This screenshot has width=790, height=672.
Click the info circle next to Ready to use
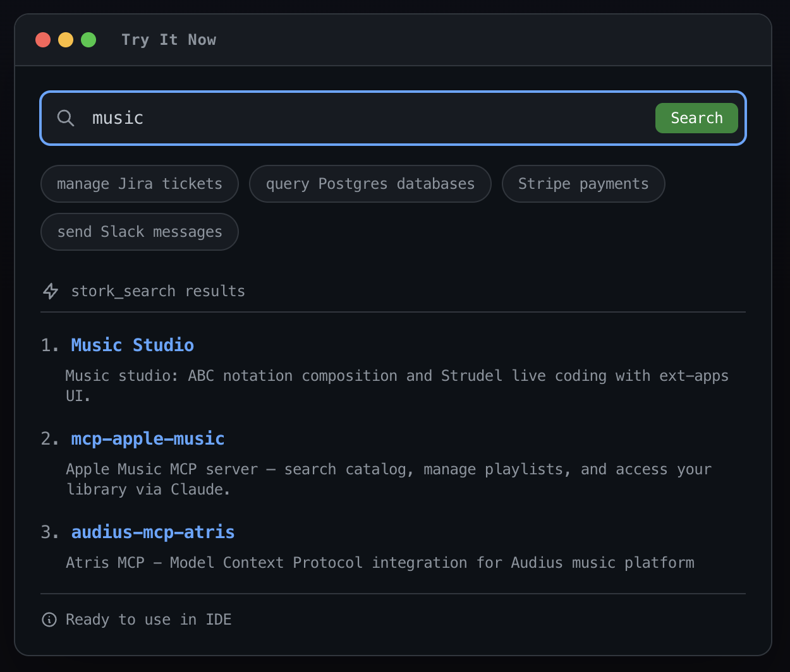[49, 620]
